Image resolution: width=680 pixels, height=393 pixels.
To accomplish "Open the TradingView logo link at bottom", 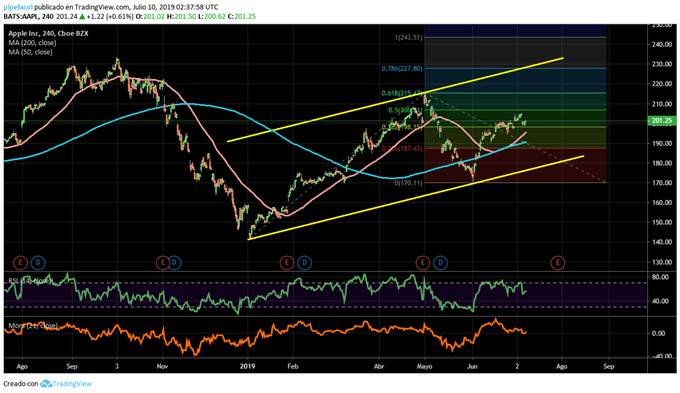I will pyautogui.click(x=66, y=384).
